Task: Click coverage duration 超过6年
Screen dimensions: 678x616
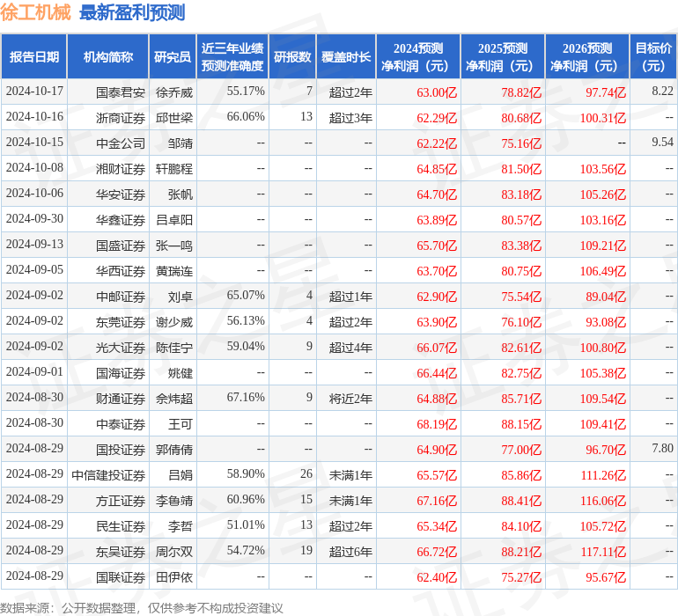Action: pyautogui.click(x=350, y=551)
